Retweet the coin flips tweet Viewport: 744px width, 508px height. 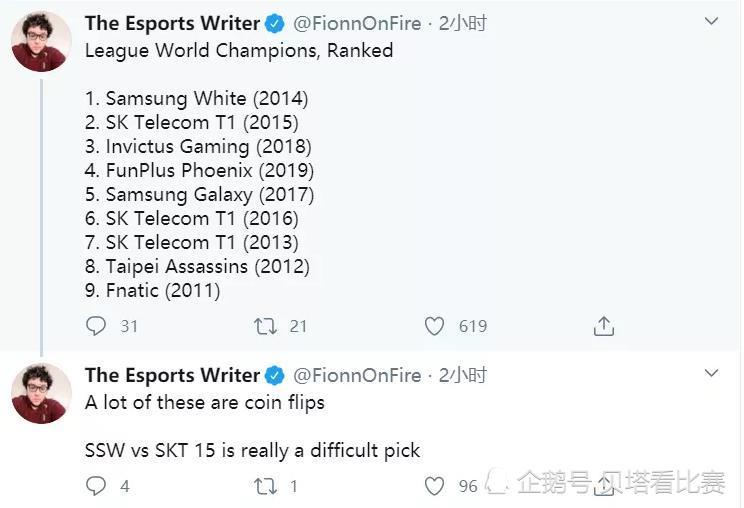tap(265, 486)
